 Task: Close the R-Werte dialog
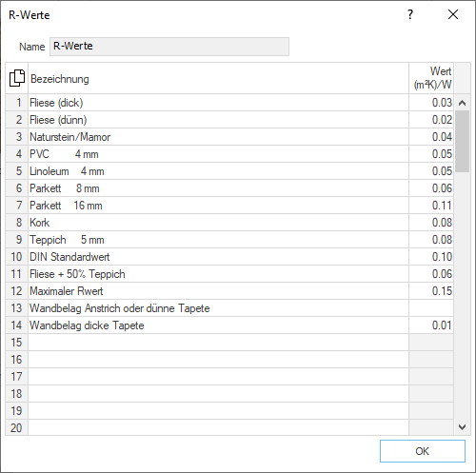point(453,14)
